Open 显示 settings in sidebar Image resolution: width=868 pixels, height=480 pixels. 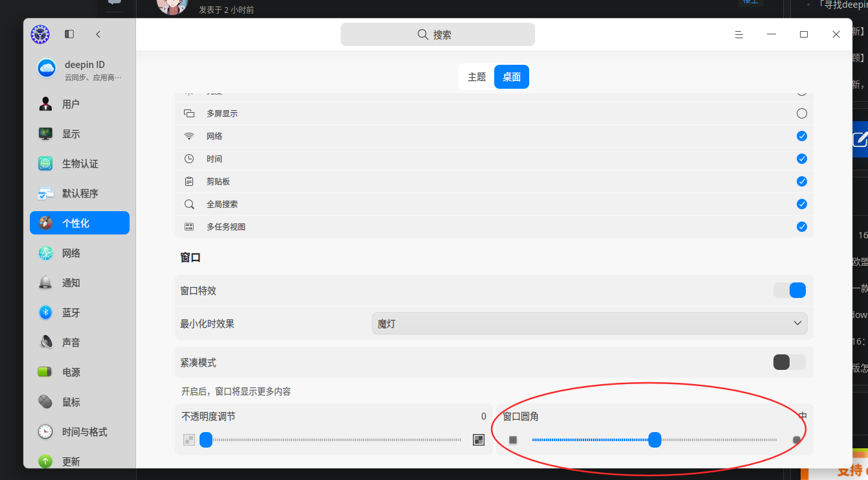[x=80, y=134]
